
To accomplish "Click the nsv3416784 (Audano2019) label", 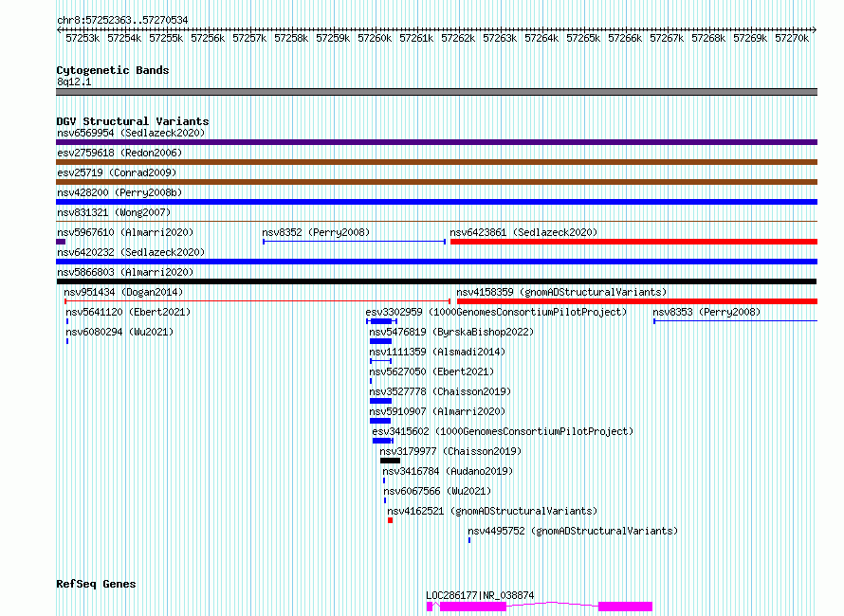I will tap(448, 471).
